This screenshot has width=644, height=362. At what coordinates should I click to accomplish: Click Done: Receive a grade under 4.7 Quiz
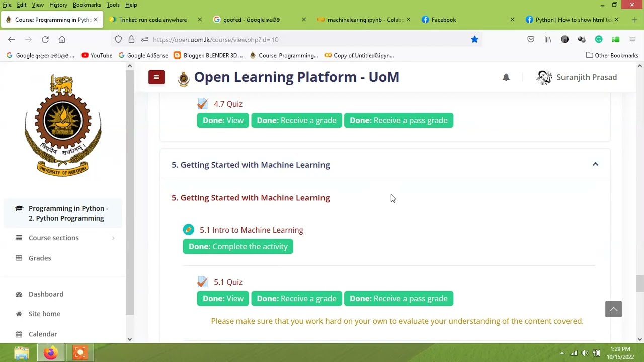click(x=296, y=120)
